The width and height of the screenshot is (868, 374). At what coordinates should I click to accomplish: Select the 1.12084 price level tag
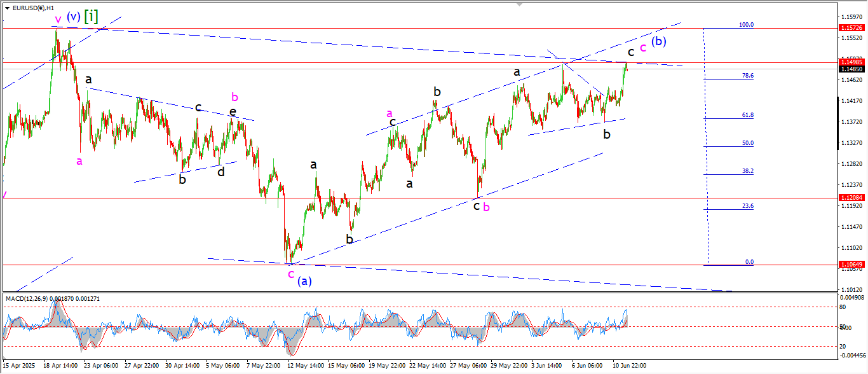pyautogui.click(x=852, y=198)
